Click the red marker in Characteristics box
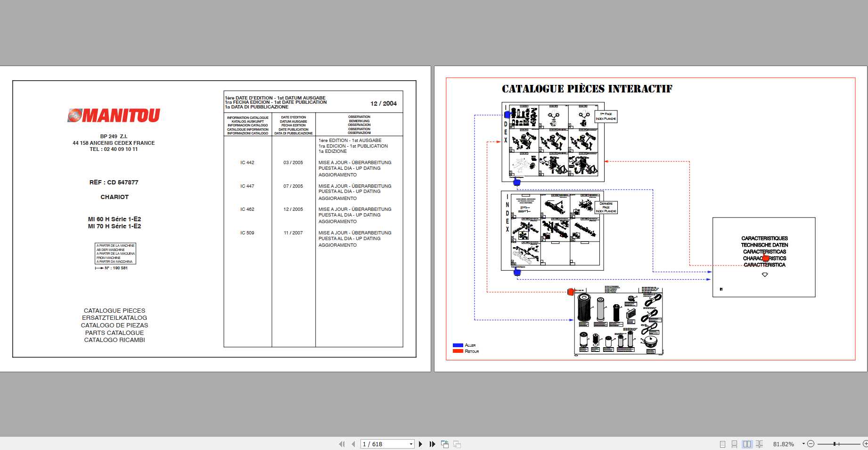 [766, 258]
